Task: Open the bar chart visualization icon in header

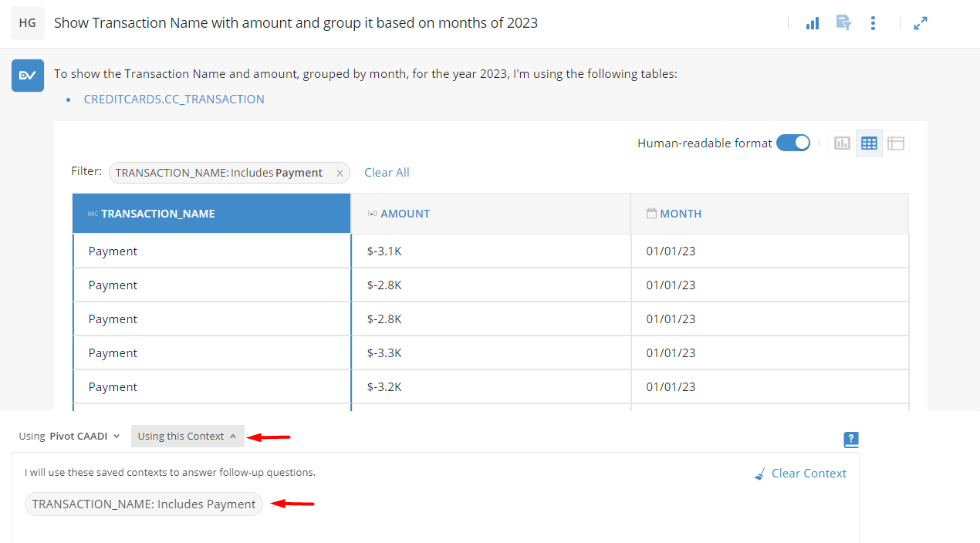Action: [812, 23]
